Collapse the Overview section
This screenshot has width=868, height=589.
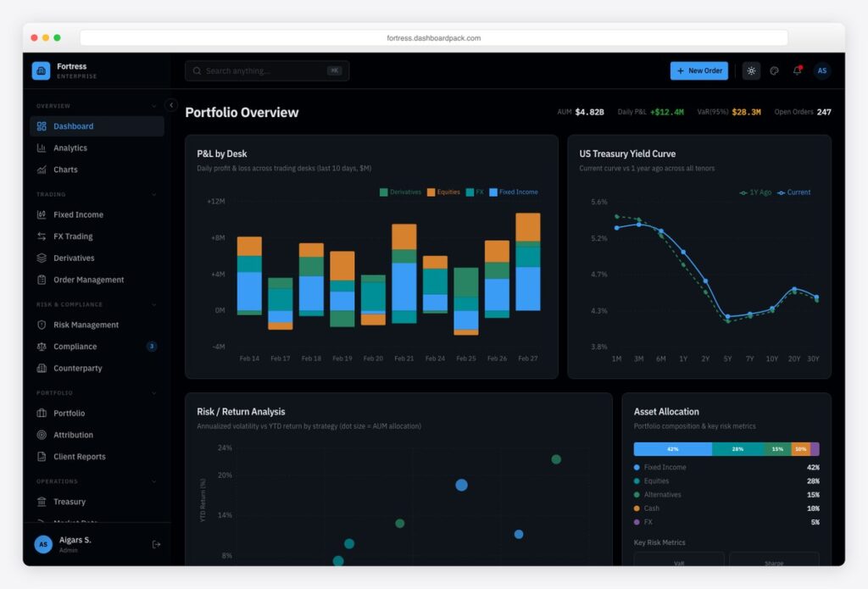pyautogui.click(x=154, y=106)
